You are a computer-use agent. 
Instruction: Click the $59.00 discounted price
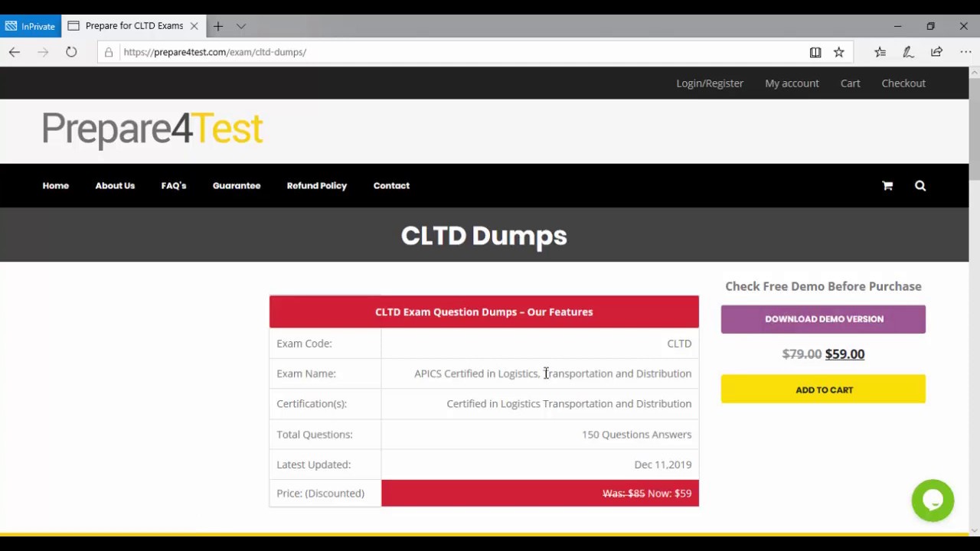tap(844, 354)
